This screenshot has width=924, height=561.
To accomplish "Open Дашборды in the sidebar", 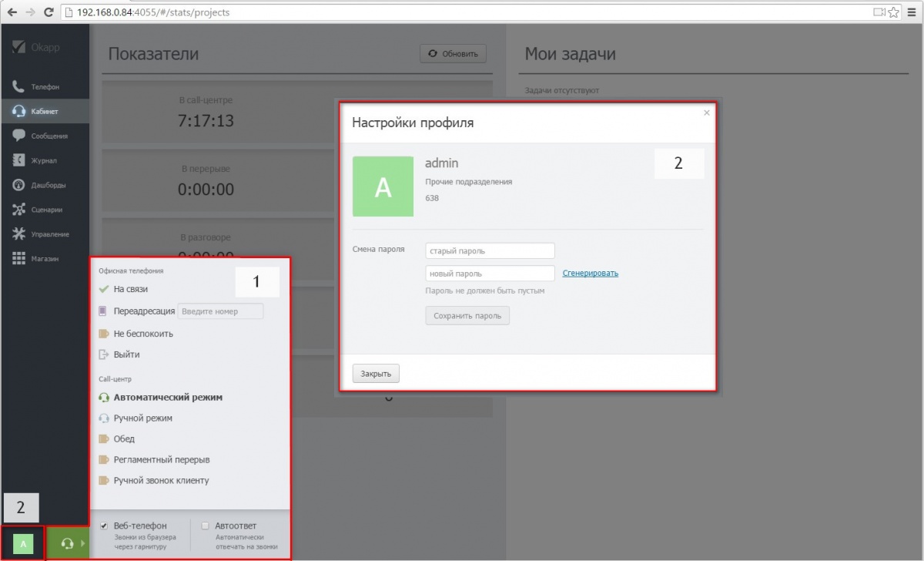I will click(x=48, y=186).
